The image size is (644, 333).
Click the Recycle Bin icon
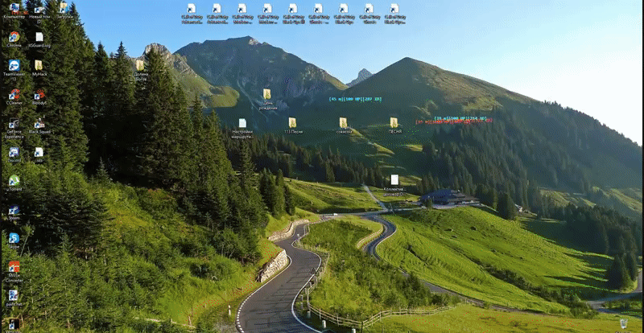pyautogui.click(x=623, y=323)
